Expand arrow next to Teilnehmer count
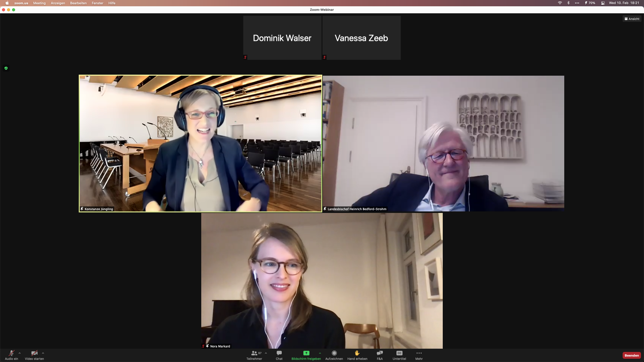 pyautogui.click(x=266, y=353)
